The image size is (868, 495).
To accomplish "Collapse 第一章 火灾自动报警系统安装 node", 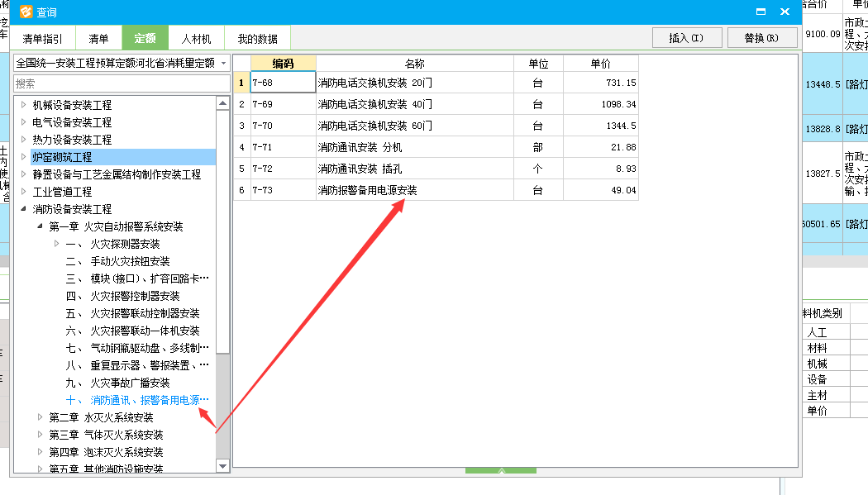I will coord(40,226).
